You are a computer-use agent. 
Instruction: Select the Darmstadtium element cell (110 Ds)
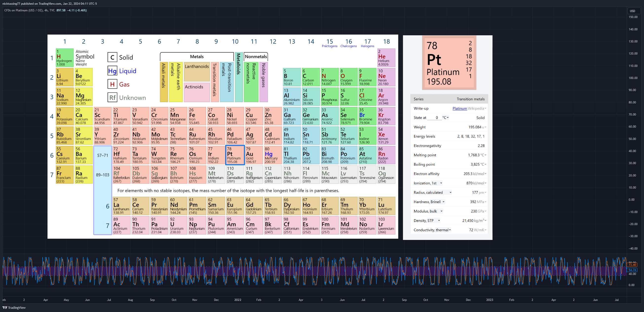pos(235,175)
